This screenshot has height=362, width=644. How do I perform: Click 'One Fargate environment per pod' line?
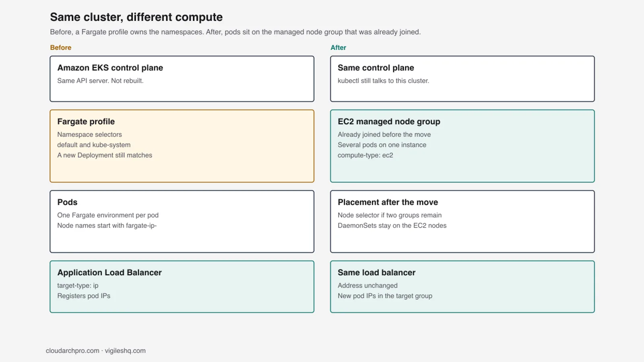[108, 215]
